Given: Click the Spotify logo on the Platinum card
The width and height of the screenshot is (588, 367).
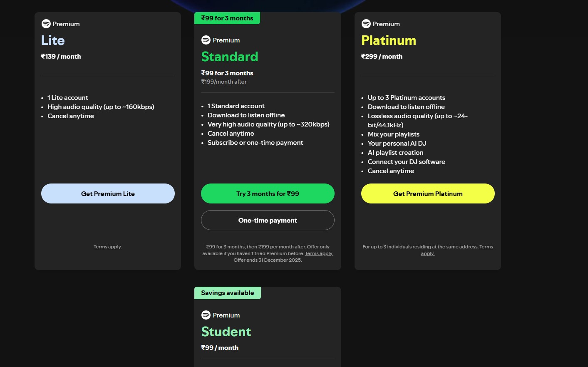Looking at the screenshot, I should pos(366,24).
